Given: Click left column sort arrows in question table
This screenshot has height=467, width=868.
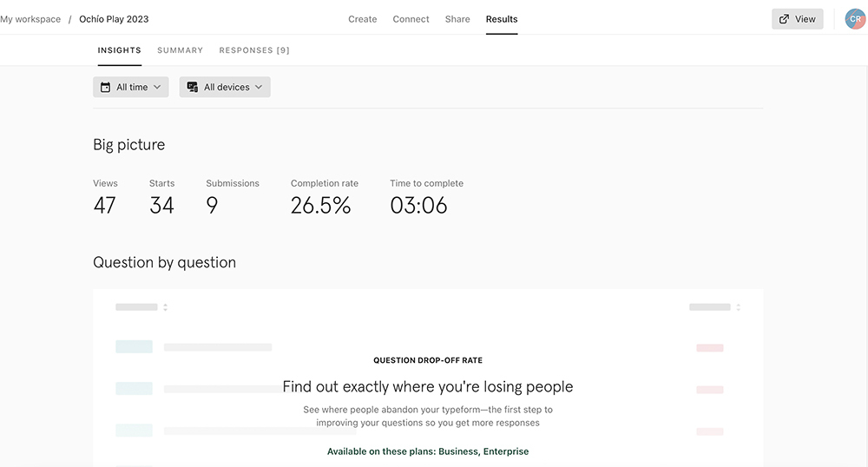Looking at the screenshot, I should click(166, 307).
